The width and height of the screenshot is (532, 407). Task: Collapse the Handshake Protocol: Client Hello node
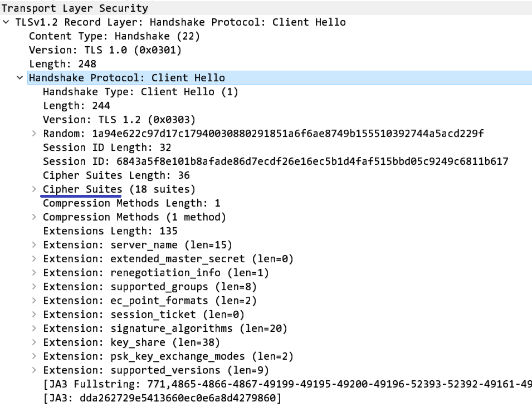pyautogui.click(x=20, y=78)
